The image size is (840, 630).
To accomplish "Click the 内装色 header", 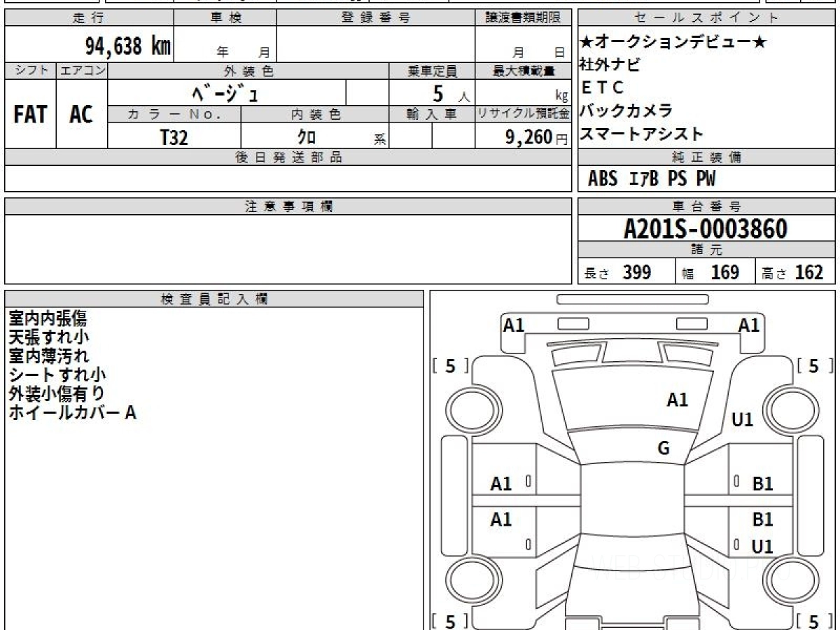I will click(315, 114).
